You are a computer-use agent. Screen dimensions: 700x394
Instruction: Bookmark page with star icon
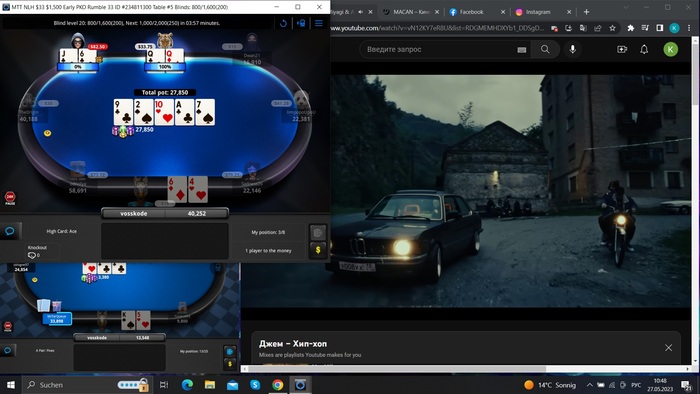[612, 28]
